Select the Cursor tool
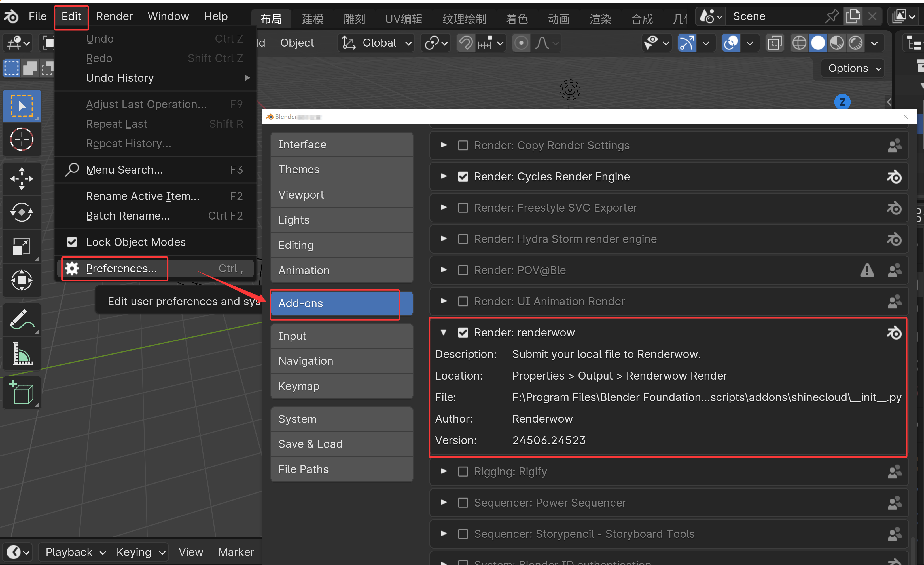Image resolution: width=924 pixels, height=565 pixels. coord(22,139)
